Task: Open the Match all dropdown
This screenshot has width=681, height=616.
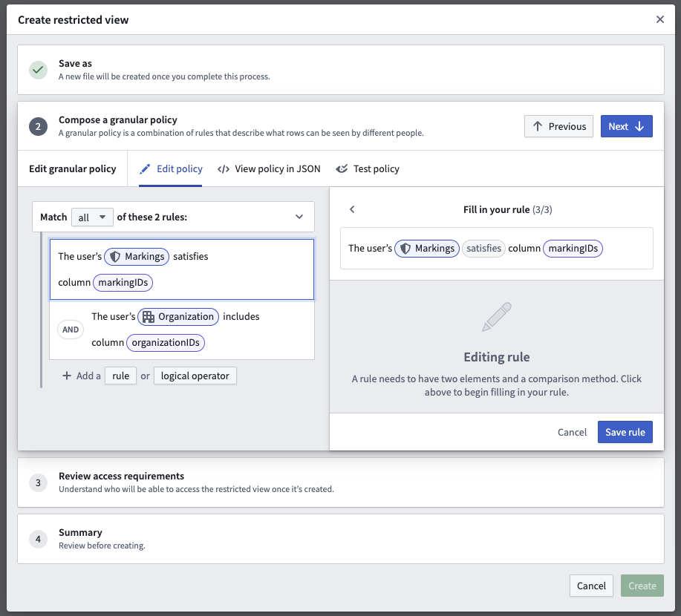Action: click(92, 217)
